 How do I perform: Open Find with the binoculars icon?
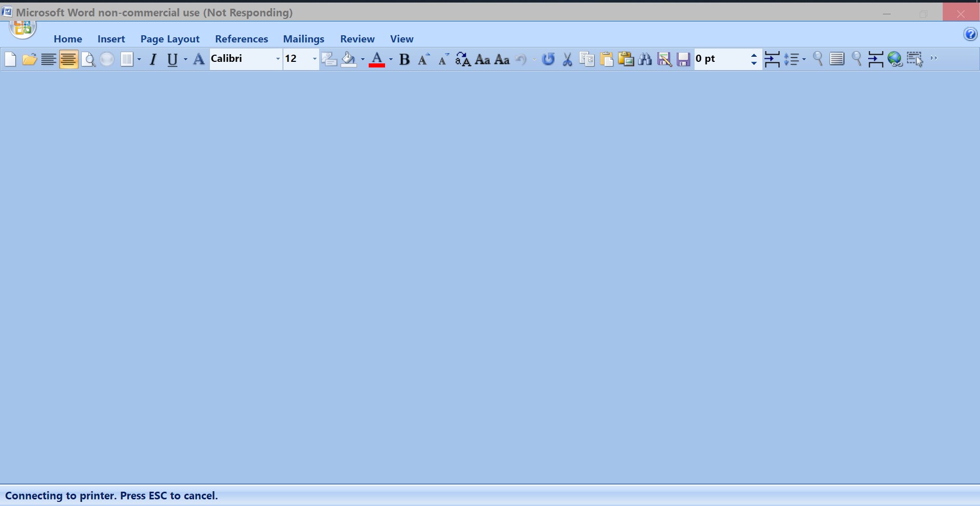pyautogui.click(x=644, y=59)
